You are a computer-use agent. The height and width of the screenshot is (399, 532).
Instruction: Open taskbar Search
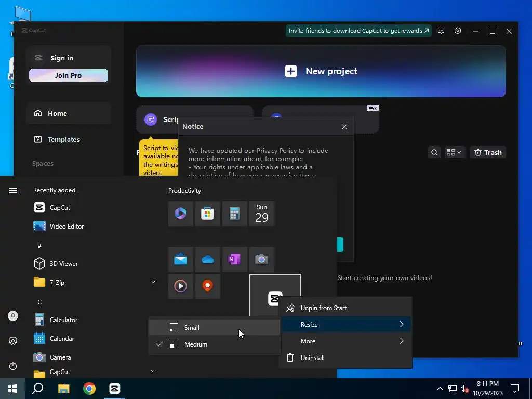37,389
